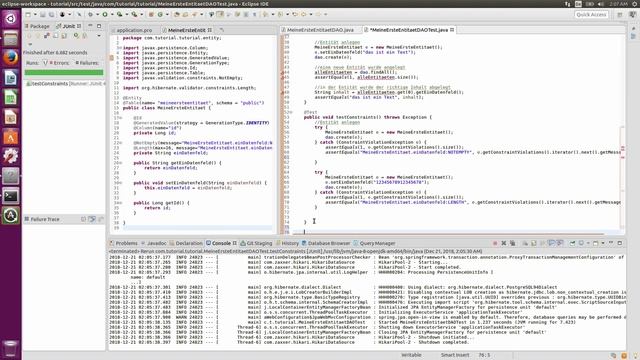This screenshot has width=640, height=360.
Task: Open the Open Perspective icon
Action: click(620, 14)
